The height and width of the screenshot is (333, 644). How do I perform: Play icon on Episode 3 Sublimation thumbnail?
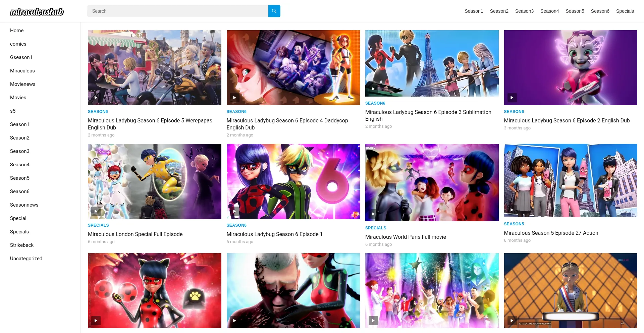[373, 89]
